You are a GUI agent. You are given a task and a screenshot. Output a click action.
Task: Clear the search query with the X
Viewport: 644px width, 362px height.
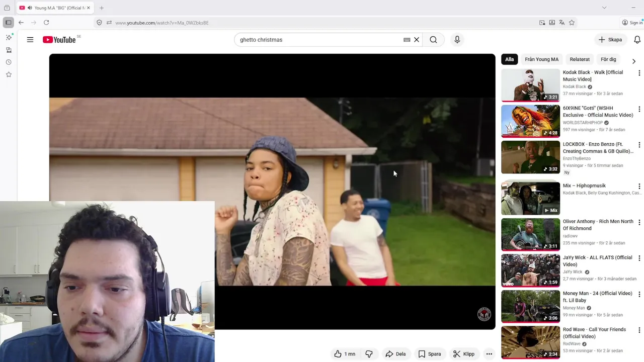tap(417, 40)
